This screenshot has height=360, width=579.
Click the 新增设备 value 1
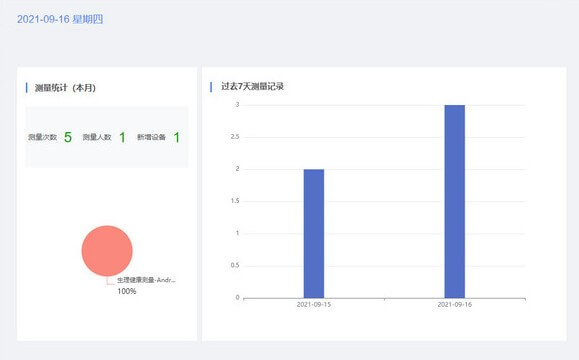(177, 137)
